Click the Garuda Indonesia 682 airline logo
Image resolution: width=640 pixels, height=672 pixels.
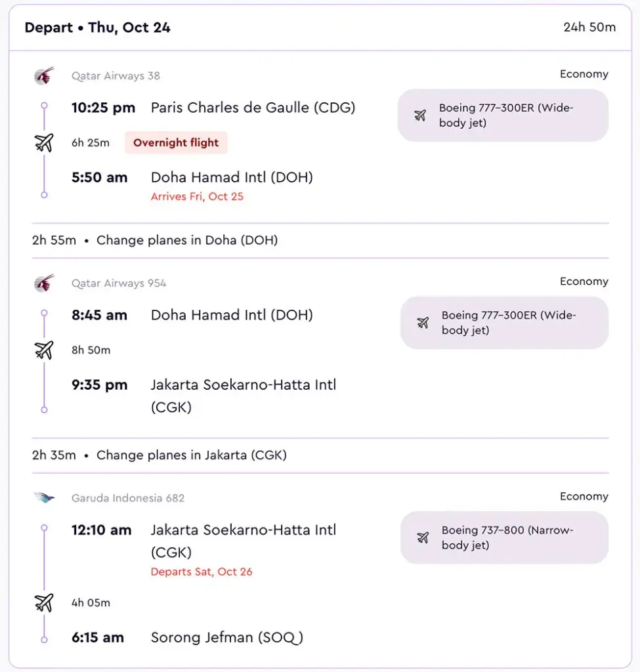[44, 498]
